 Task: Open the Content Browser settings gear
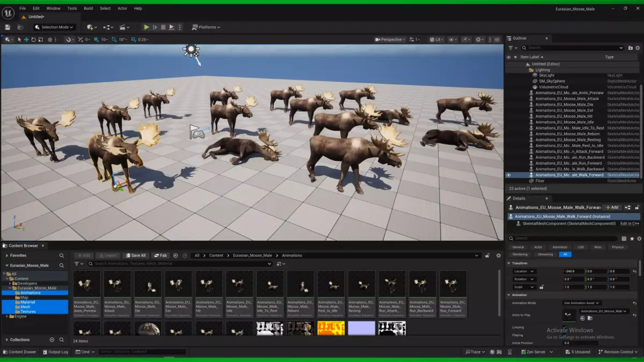[x=499, y=256]
